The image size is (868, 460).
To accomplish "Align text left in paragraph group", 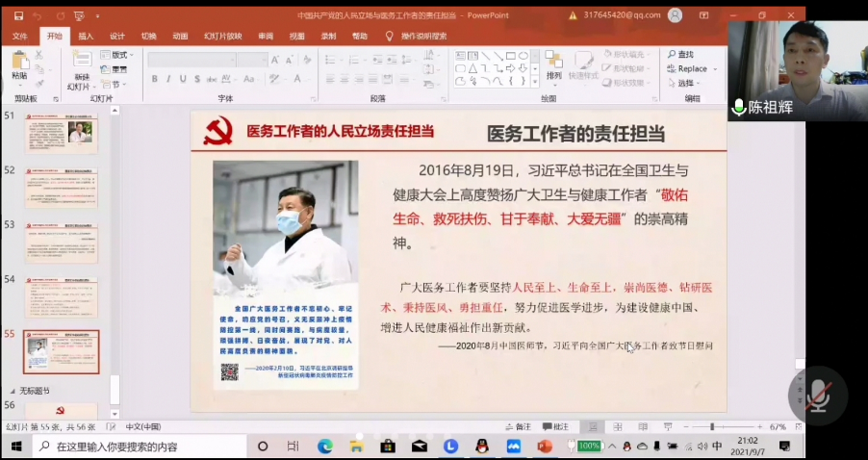I will (330, 79).
